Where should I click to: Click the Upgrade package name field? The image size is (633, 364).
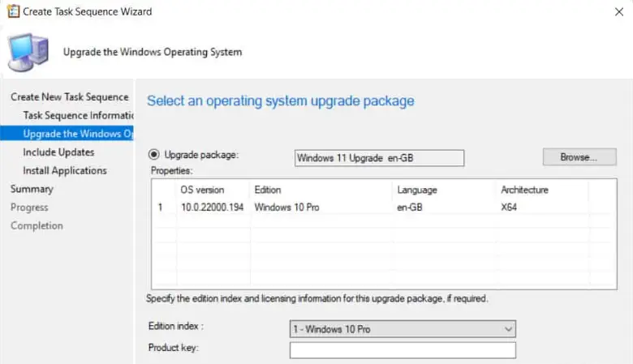coord(379,157)
